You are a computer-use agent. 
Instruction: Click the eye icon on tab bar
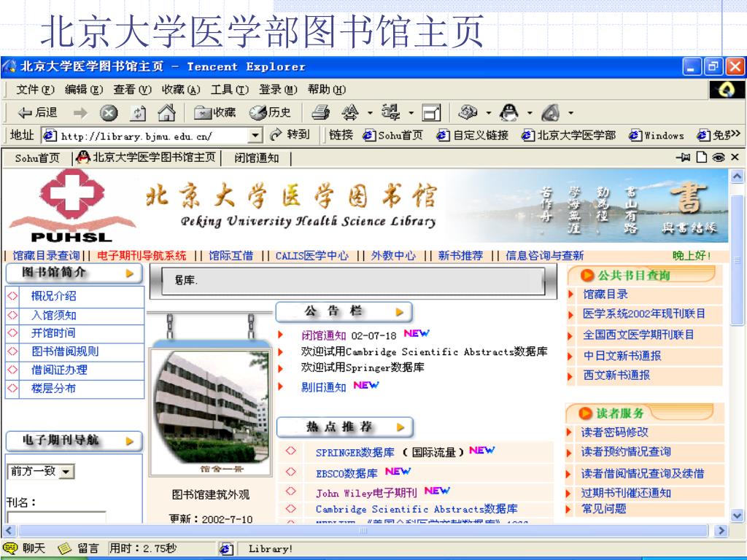click(x=719, y=157)
